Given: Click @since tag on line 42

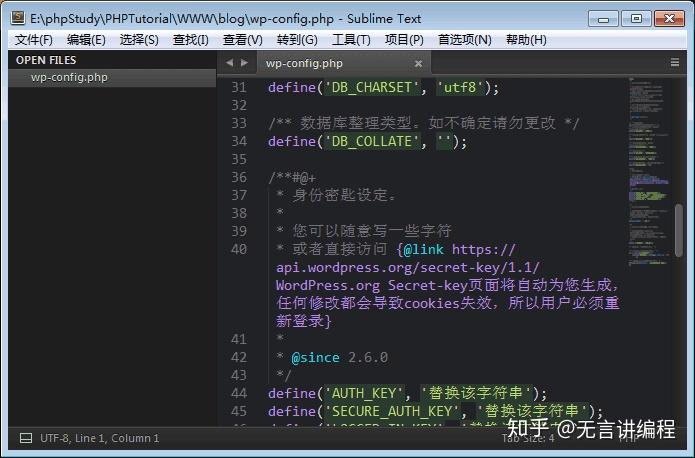Looking at the screenshot, I should (x=316, y=357).
